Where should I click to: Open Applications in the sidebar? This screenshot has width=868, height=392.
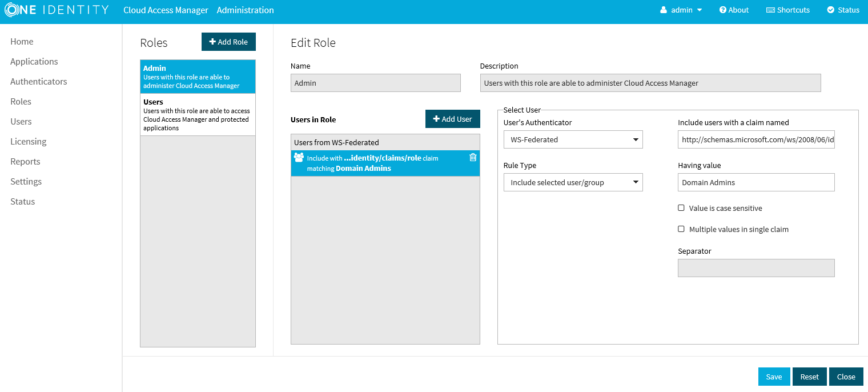34,61
